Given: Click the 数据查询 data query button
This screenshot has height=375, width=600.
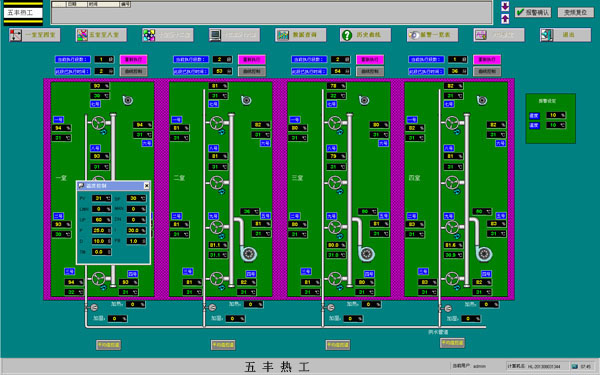Looking at the screenshot, I should [x=301, y=35].
